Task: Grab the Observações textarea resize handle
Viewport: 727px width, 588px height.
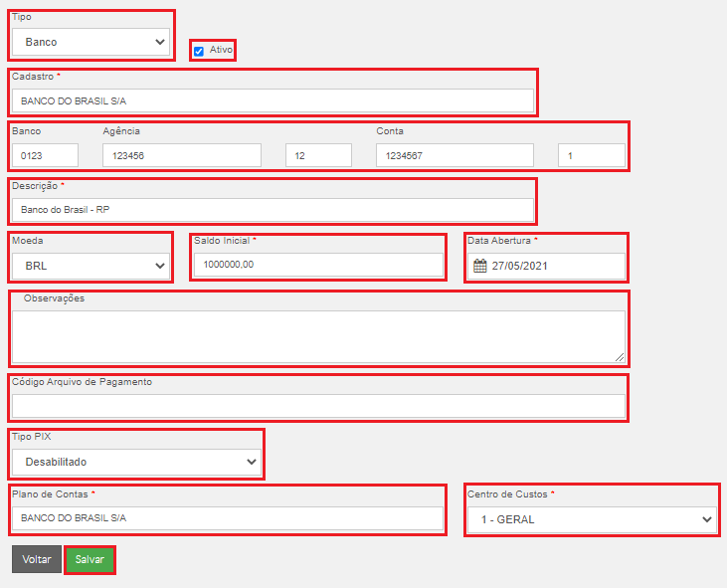Action: pyautogui.click(x=620, y=357)
